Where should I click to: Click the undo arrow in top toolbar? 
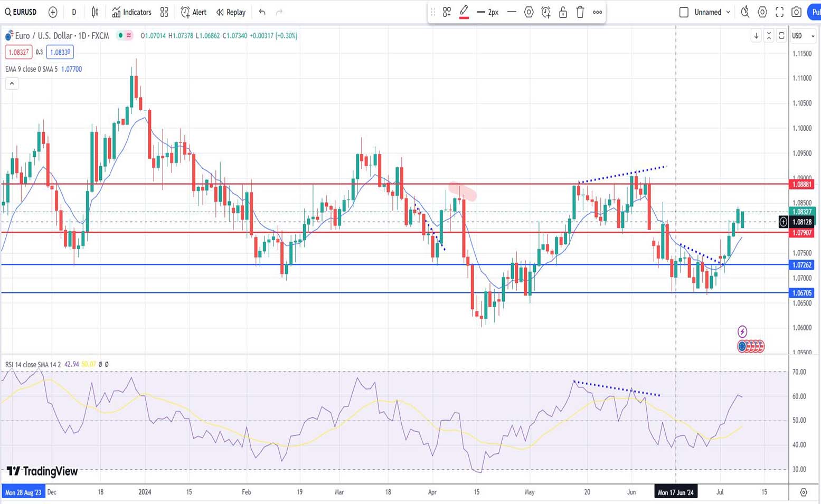click(262, 12)
